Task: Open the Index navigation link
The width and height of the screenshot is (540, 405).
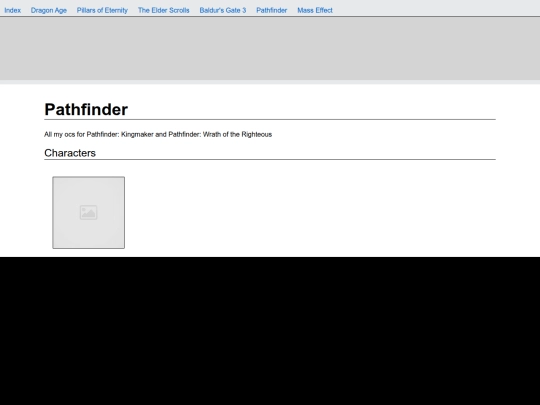Action: 12,10
